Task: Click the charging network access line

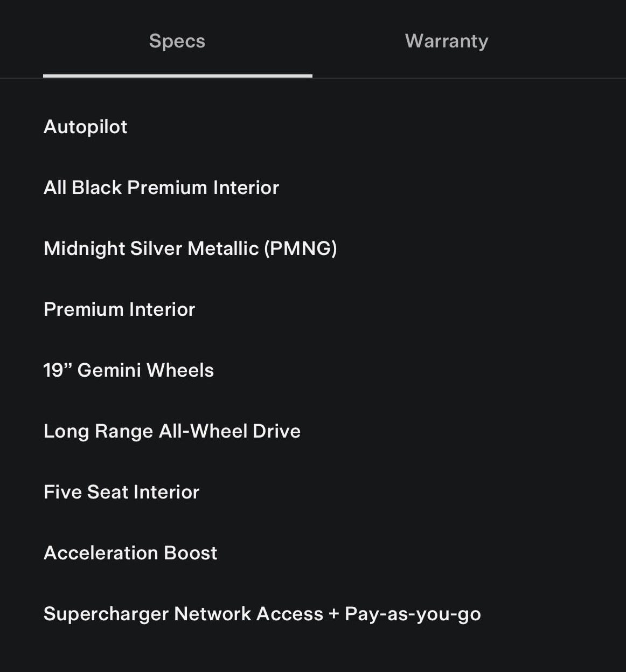Action: (x=262, y=614)
